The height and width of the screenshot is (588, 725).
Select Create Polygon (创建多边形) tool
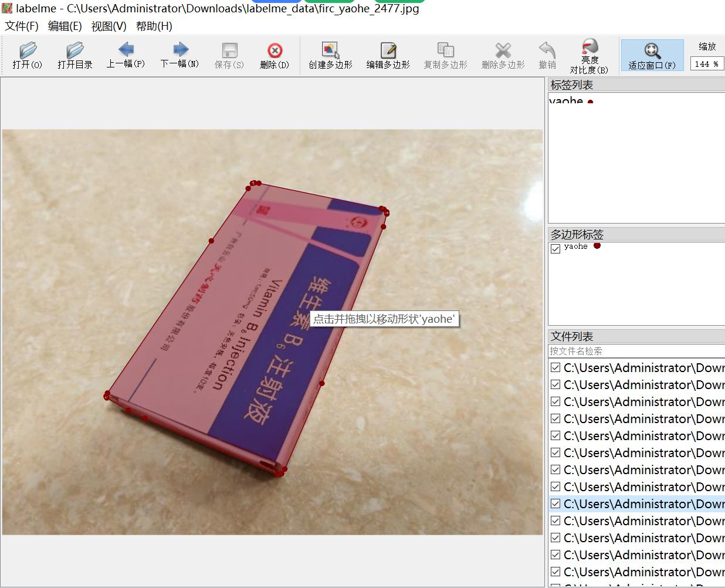(x=330, y=56)
